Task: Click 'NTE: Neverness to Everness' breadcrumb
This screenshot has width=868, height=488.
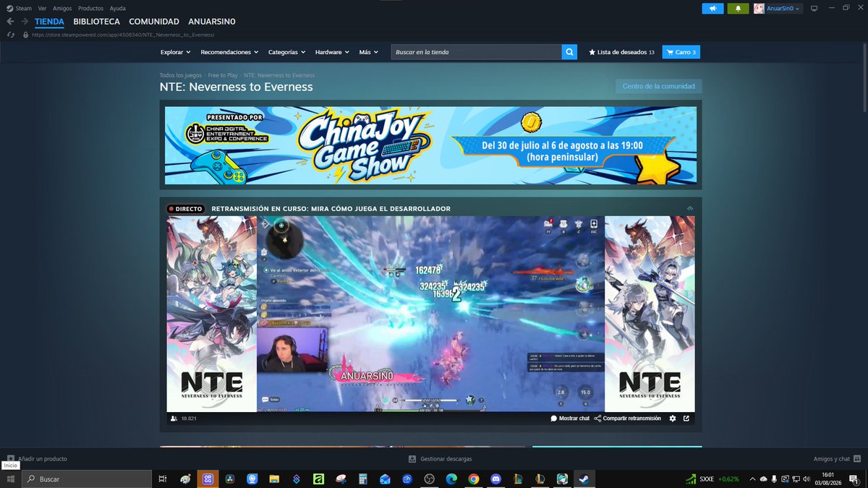Action: [279, 75]
